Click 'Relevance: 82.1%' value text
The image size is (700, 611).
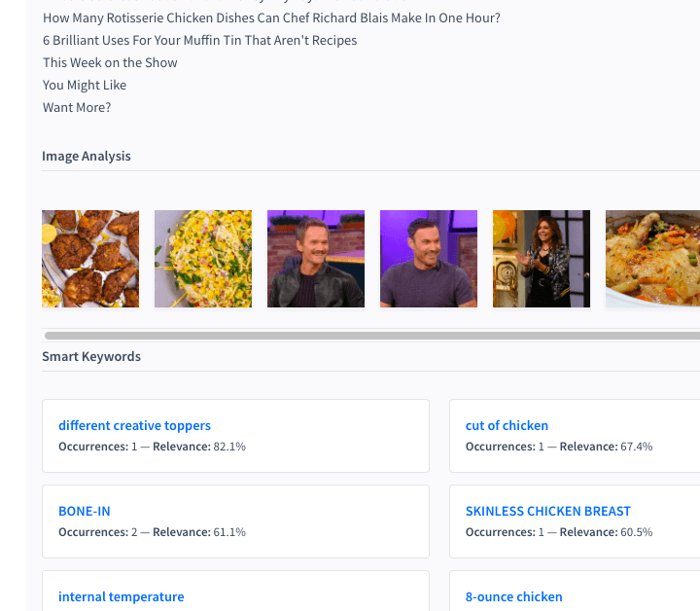199,447
